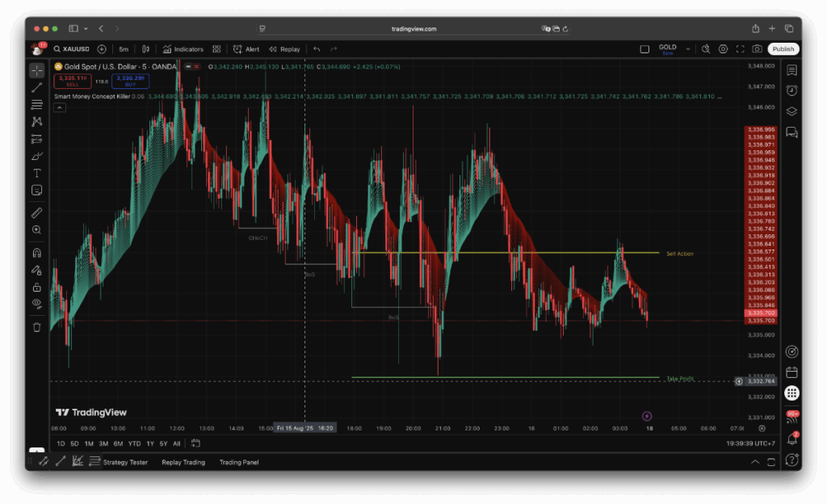Toggle lock all drawings
Image resolution: width=827 pixels, height=504 pixels.
coord(36,287)
